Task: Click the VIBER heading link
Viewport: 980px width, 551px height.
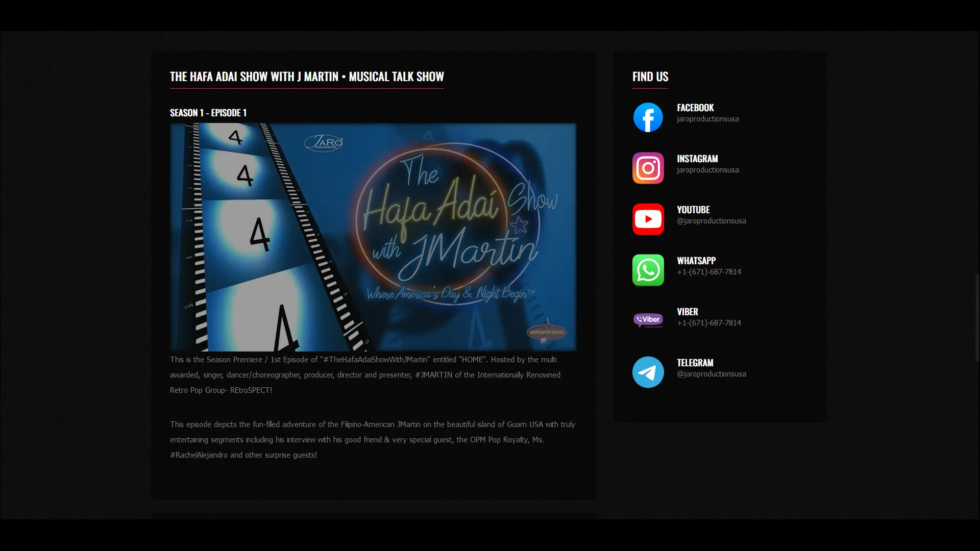Action: tap(688, 312)
